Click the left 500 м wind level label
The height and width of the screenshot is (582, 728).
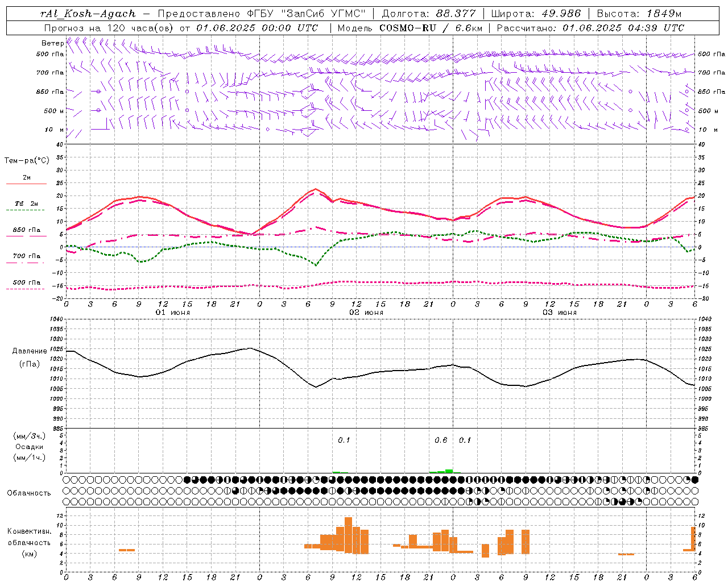[53, 111]
